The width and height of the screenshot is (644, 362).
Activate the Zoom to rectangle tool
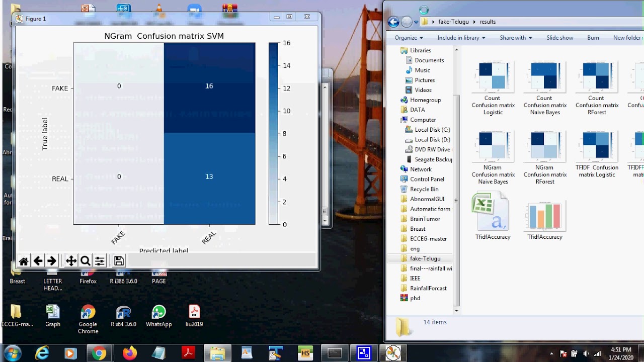(x=85, y=260)
